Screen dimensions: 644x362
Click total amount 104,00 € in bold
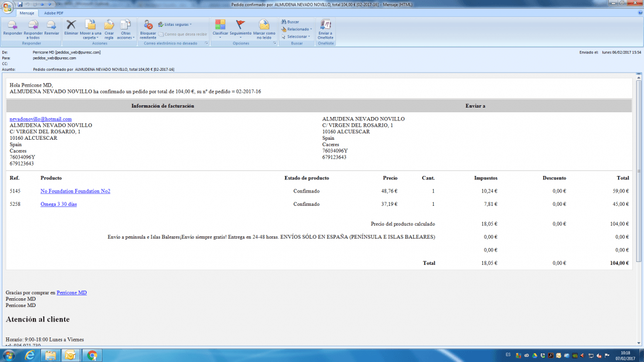(619, 263)
